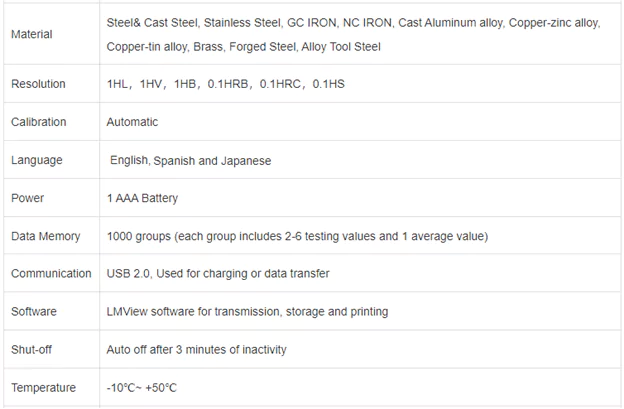Select the Communication label cell
624x409 pixels.
click(x=51, y=274)
